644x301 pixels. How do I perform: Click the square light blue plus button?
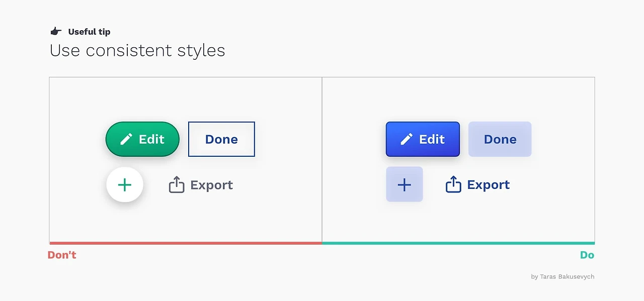[405, 184]
